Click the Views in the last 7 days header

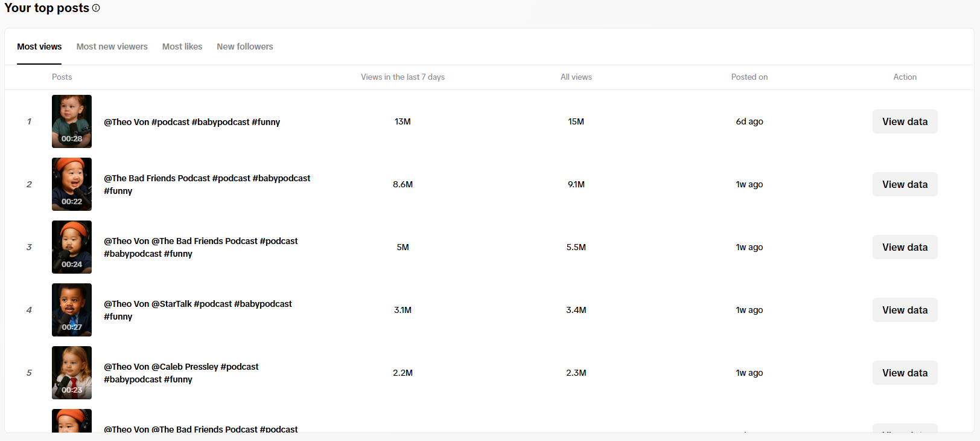pyautogui.click(x=402, y=77)
